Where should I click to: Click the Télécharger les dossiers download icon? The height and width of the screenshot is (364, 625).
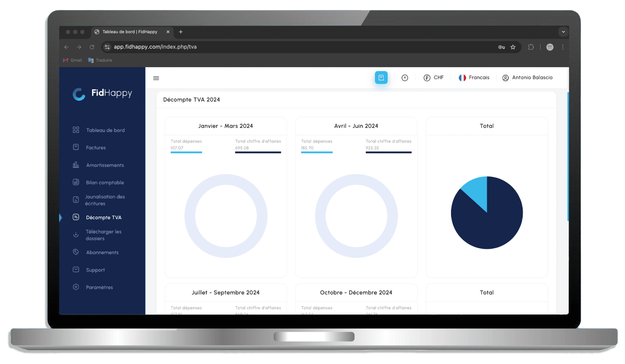(x=76, y=235)
